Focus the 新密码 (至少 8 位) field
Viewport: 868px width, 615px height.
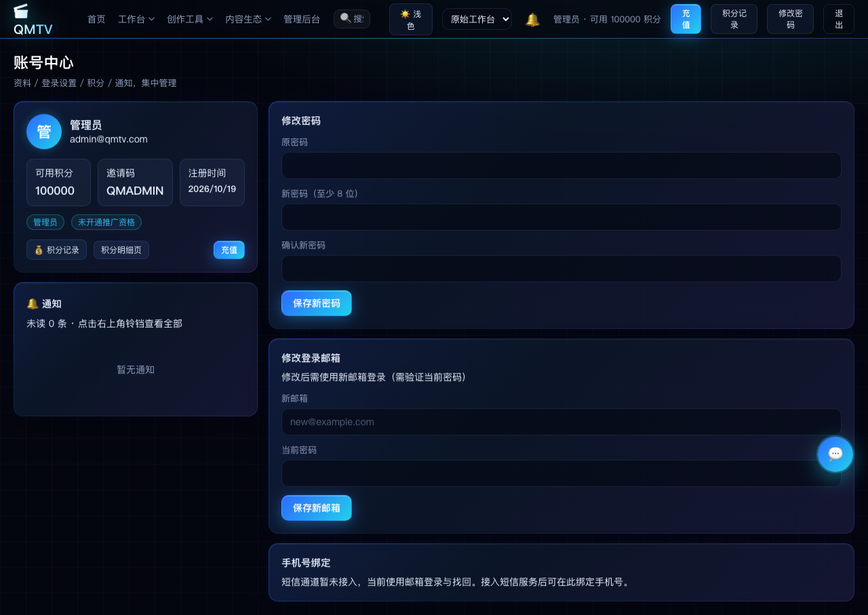click(561, 217)
